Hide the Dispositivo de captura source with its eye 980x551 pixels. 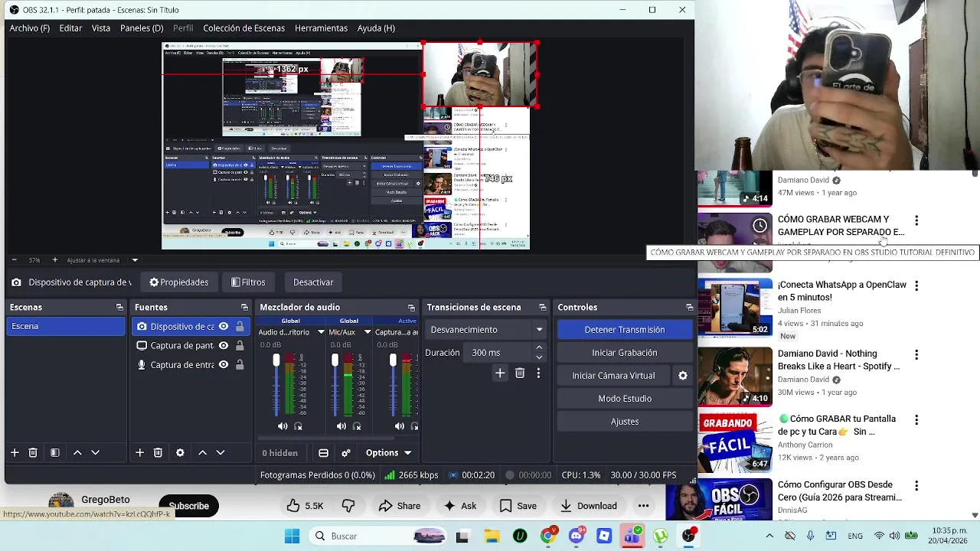(x=224, y=326)
